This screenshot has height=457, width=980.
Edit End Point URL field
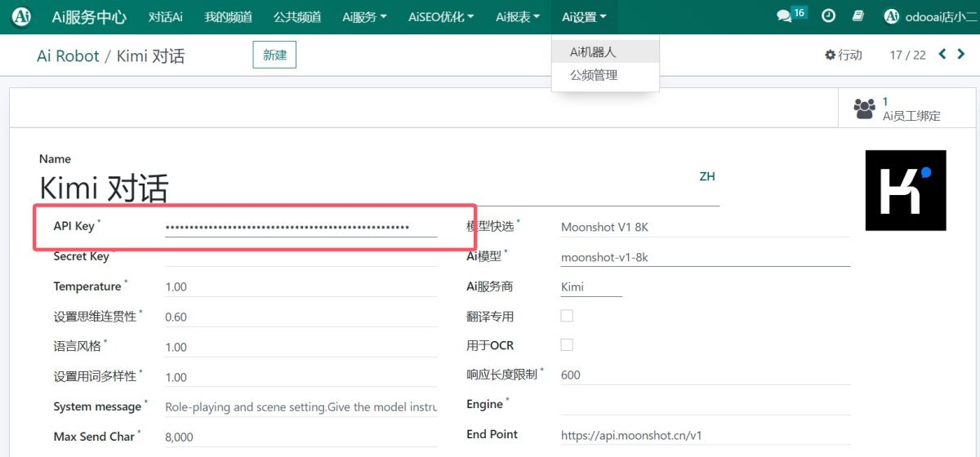pos(706,435)
